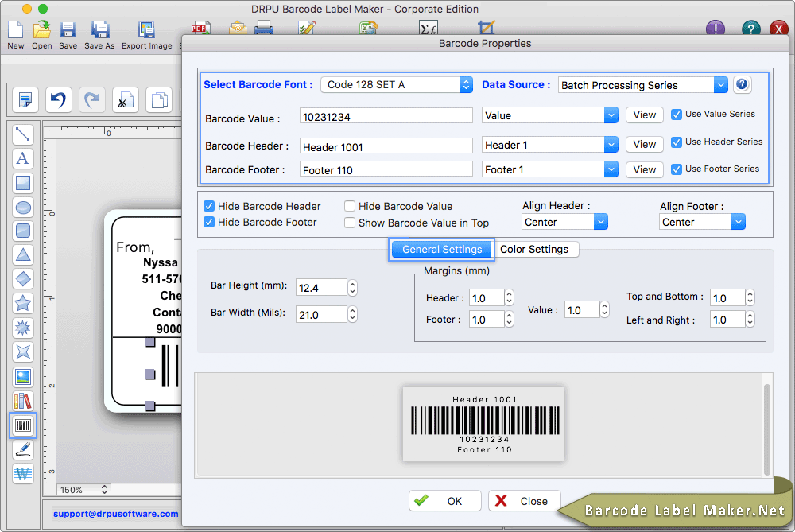This screenshot has width=795, height=532.
Task: Uncheck Use Value Series
Action: pyautogui.click(x=677, y=115)
